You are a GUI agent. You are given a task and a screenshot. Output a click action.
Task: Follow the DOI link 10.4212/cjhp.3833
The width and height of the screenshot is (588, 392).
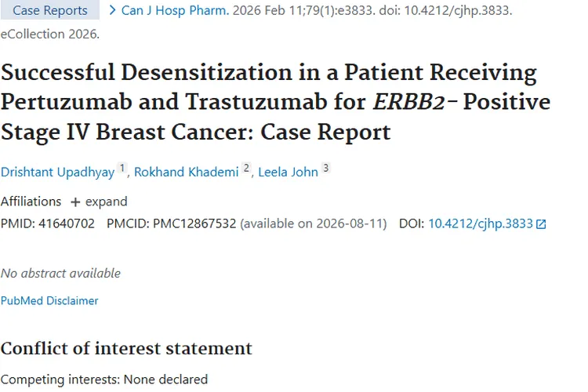(481, 224)
